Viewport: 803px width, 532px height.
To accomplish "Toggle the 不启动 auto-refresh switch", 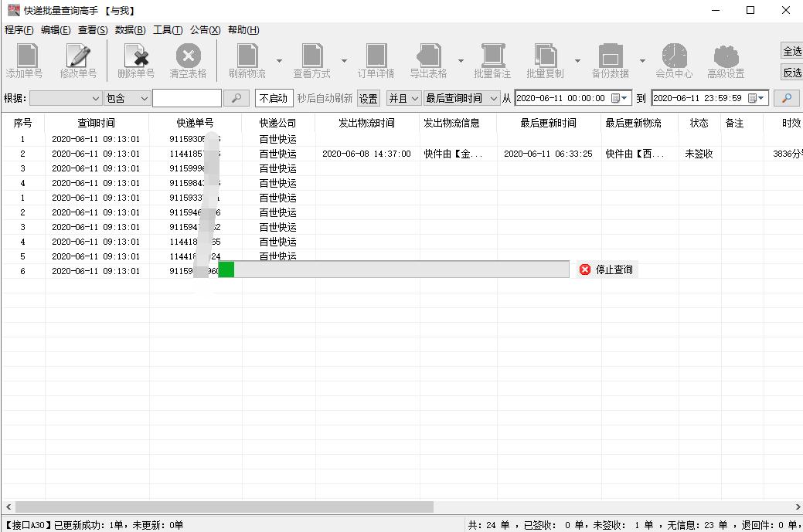I will pyautogui.click(x=274, y=98).
